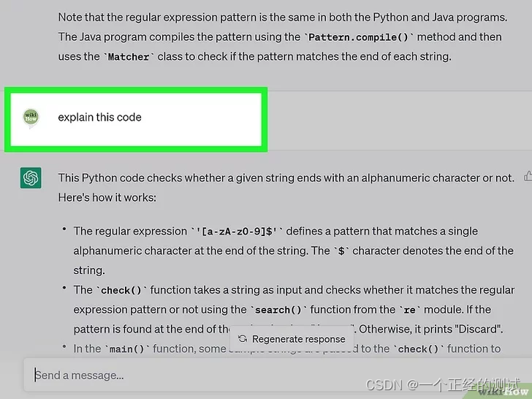Click the regex '[a-zA-z0-9]$' code text

pos(237,232)
